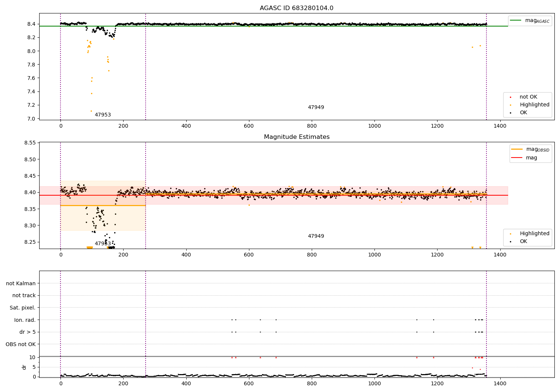Click the orange dot beside top legend "Highlighted"
This screenshot has width=560, height=392.
tap(510, 105)
